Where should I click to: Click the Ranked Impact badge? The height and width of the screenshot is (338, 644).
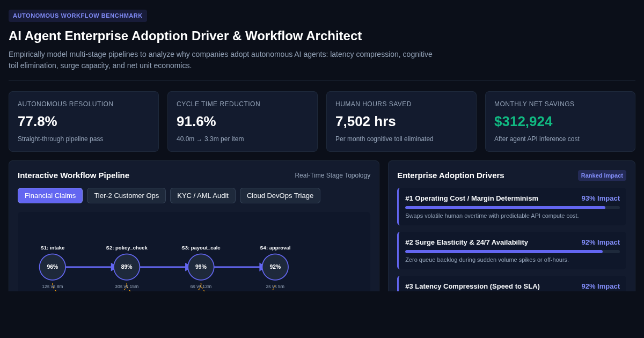602,175
